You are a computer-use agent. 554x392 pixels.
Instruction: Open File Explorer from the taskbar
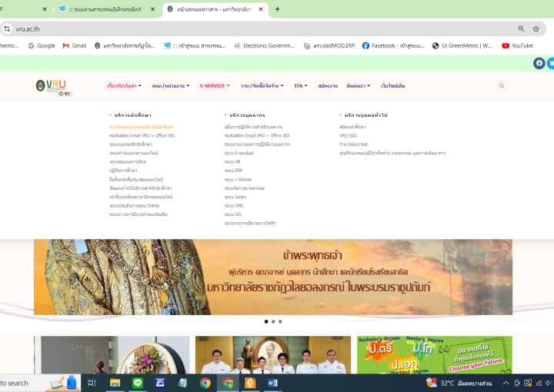115,383
